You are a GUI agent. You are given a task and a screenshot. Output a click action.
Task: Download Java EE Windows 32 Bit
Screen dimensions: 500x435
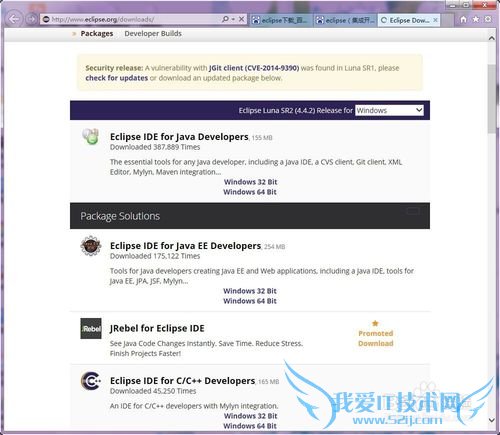click(x=250, y=291)
